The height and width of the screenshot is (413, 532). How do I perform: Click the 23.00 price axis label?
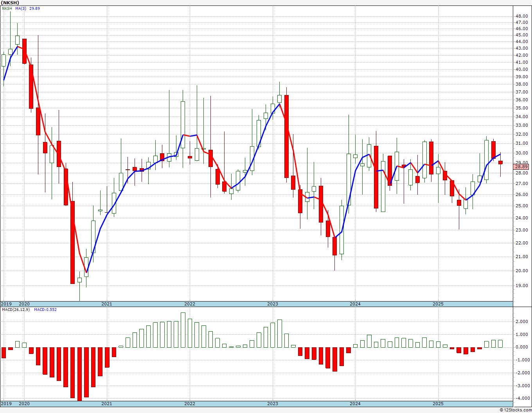[521, 230]
